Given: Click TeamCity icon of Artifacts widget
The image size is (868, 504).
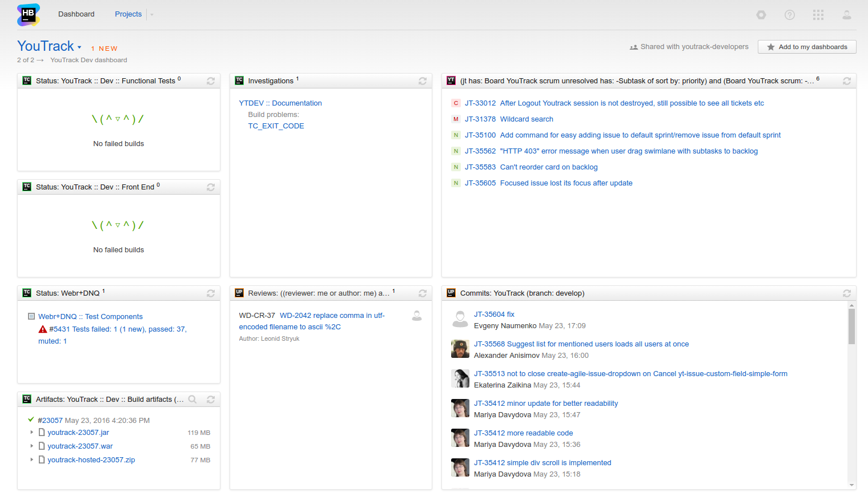Looking at the screenshot, I should (27, 399).
